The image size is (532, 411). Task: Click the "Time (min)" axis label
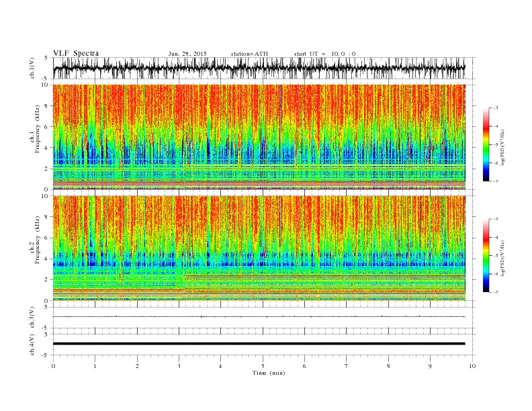pos(269,373)
